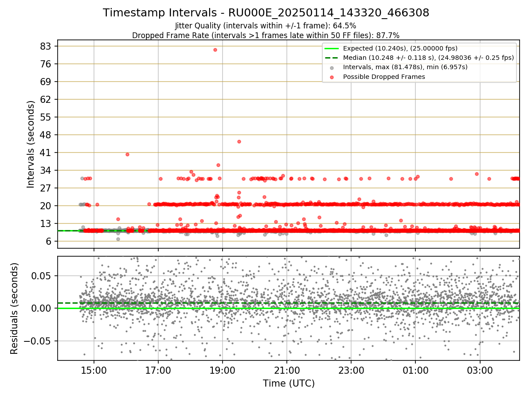This screenshot has height=399, width=532.
Task: Click the 6 y-axis tick label
Action: coord(49,241)
